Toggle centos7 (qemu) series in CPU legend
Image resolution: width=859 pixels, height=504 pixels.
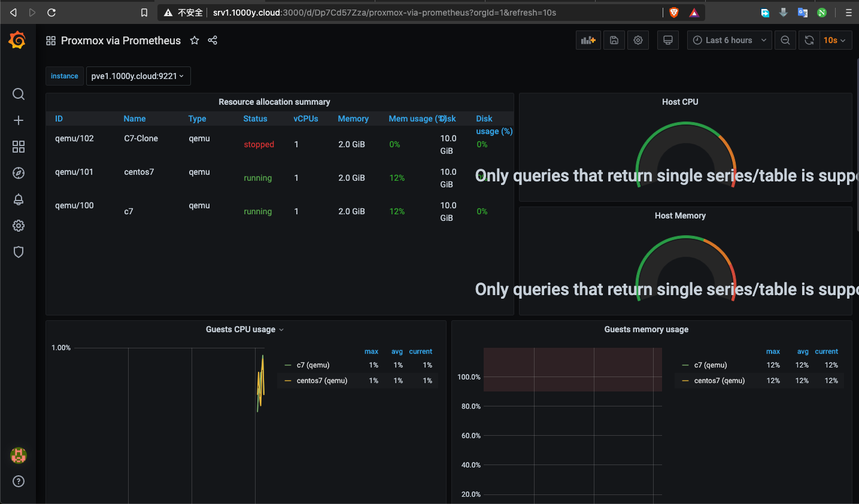[322, 381]
